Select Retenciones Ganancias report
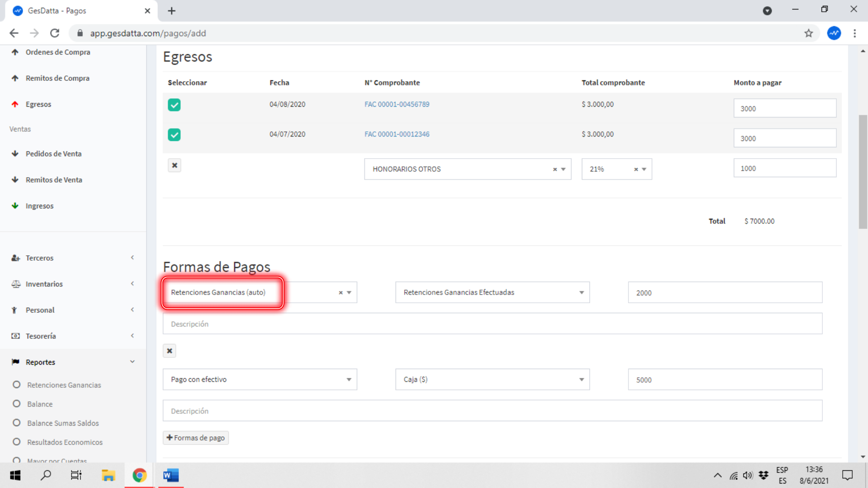 click(x=64, y=385)
